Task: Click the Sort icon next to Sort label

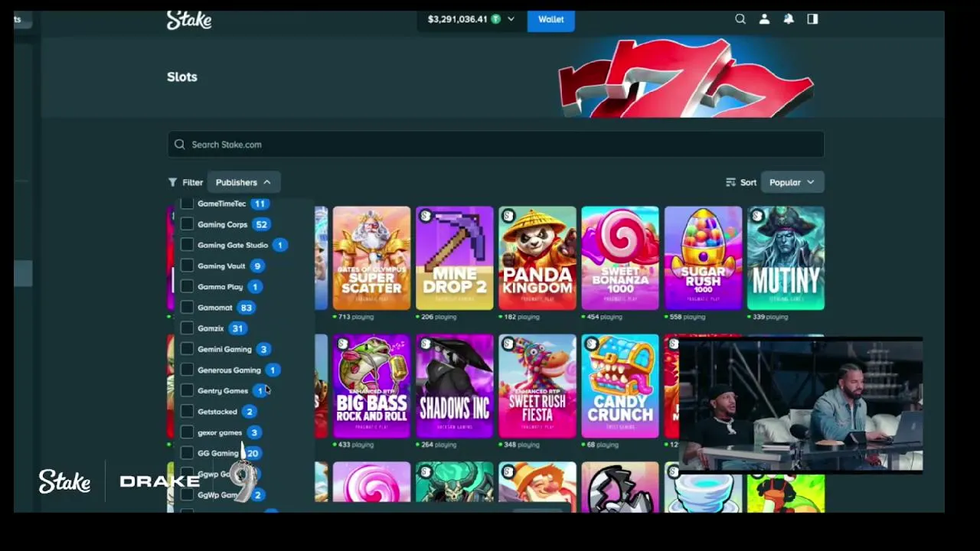Action: pyautogui.click(x=731, y=182)
